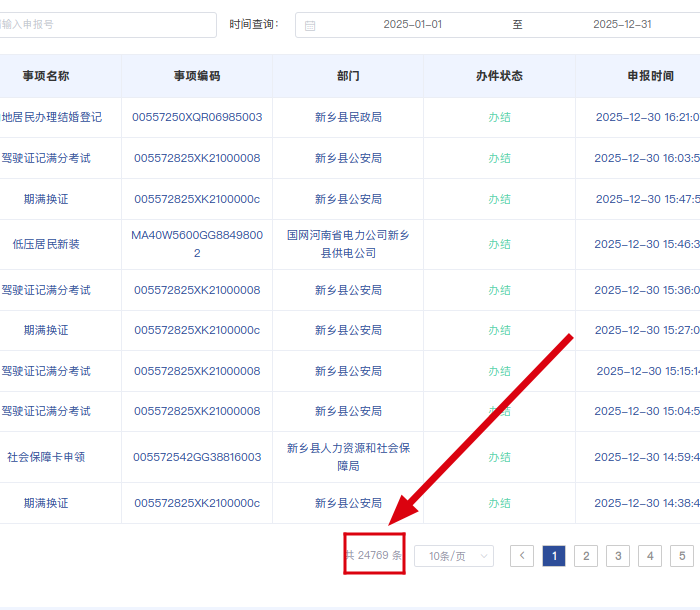This screenshot has width=700, height=610.
Task: Click the 事项名称 column header
Action: point(46,76)
